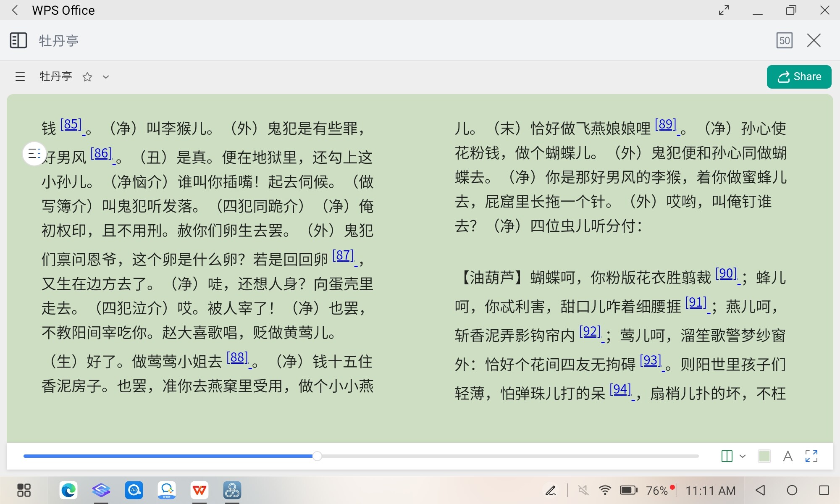Expand the page layout dropdown arrow

point(743,456)
